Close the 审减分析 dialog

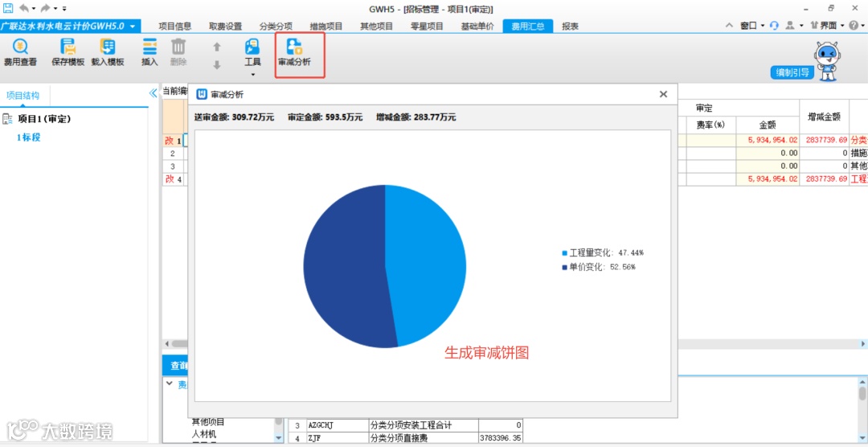point(663,94)
